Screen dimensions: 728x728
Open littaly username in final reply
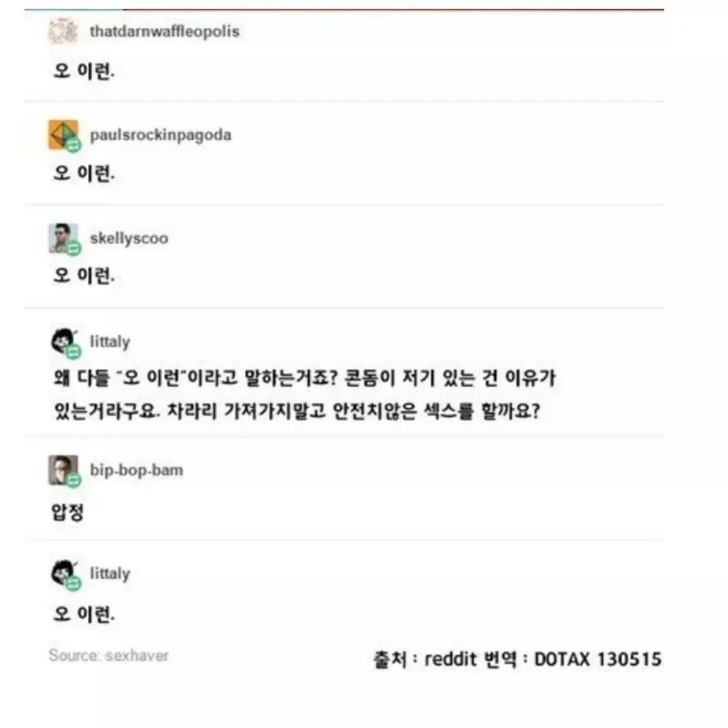[x=110, y=574]
